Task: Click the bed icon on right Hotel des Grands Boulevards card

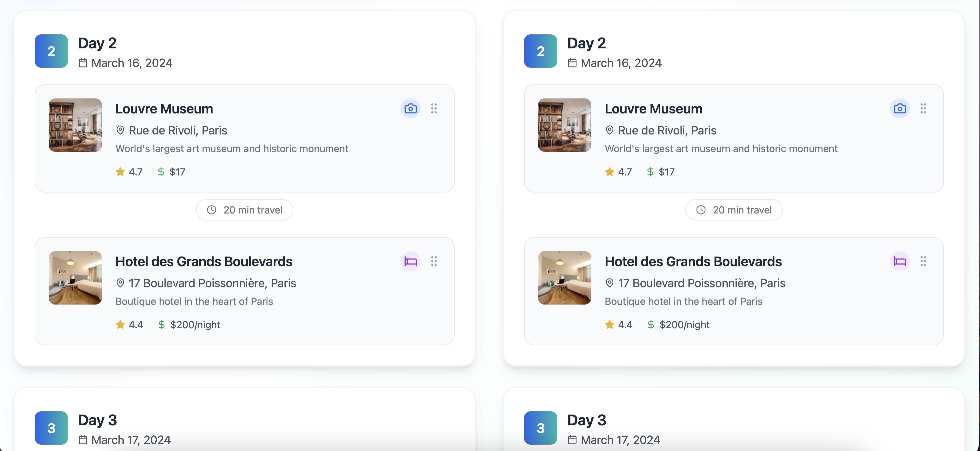Action: (x=899, y=261)
